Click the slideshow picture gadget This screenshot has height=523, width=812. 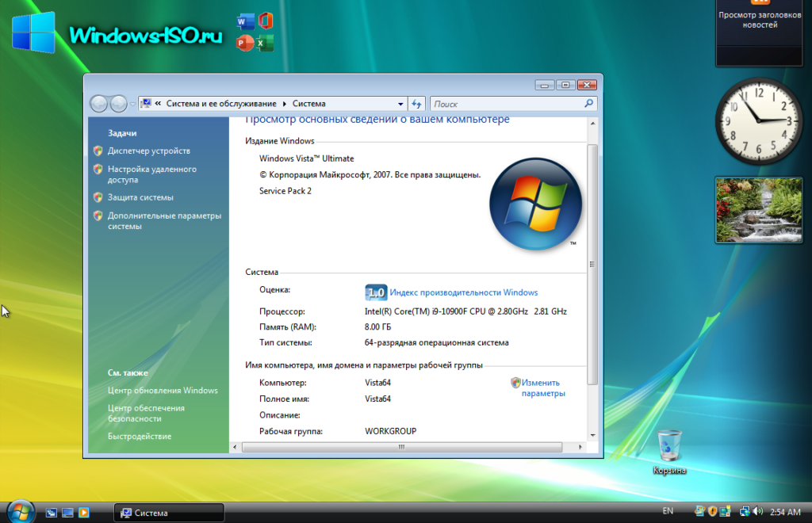click(x=759, y=210)
